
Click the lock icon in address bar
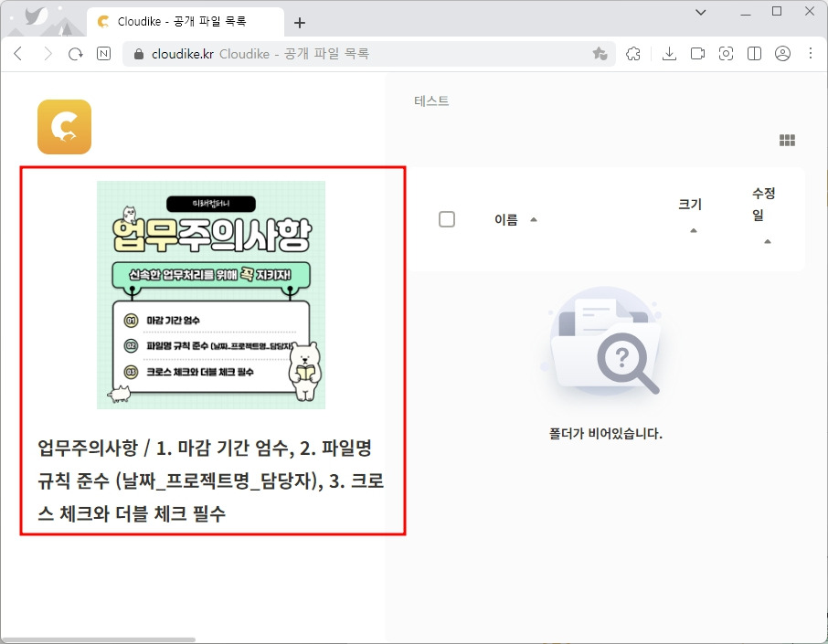pos(138,54)
